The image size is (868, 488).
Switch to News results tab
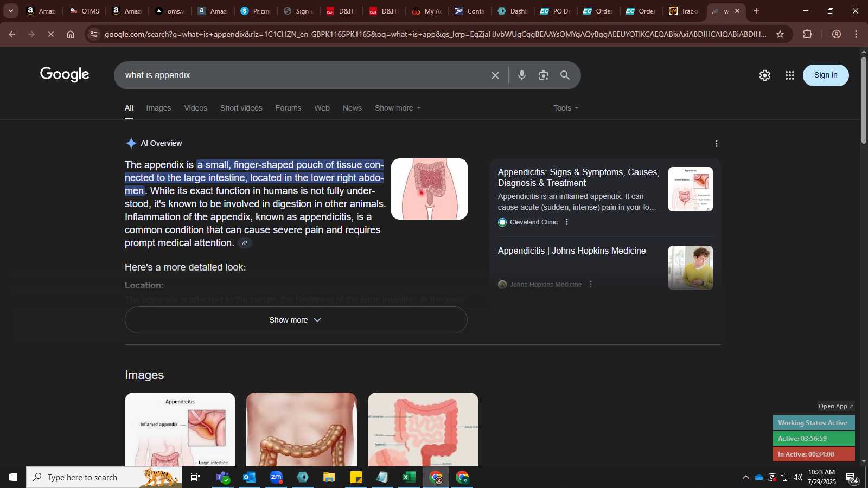352,108
